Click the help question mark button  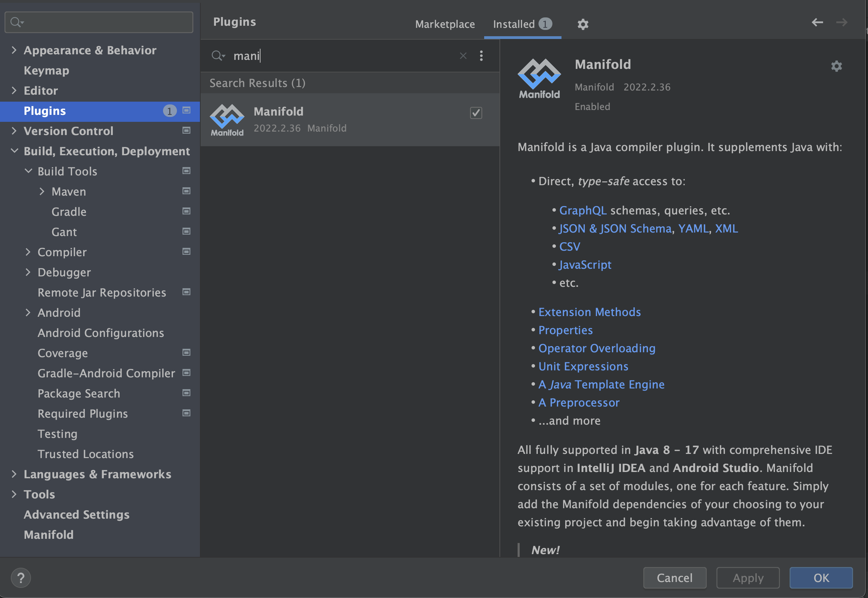click(21, 577)
